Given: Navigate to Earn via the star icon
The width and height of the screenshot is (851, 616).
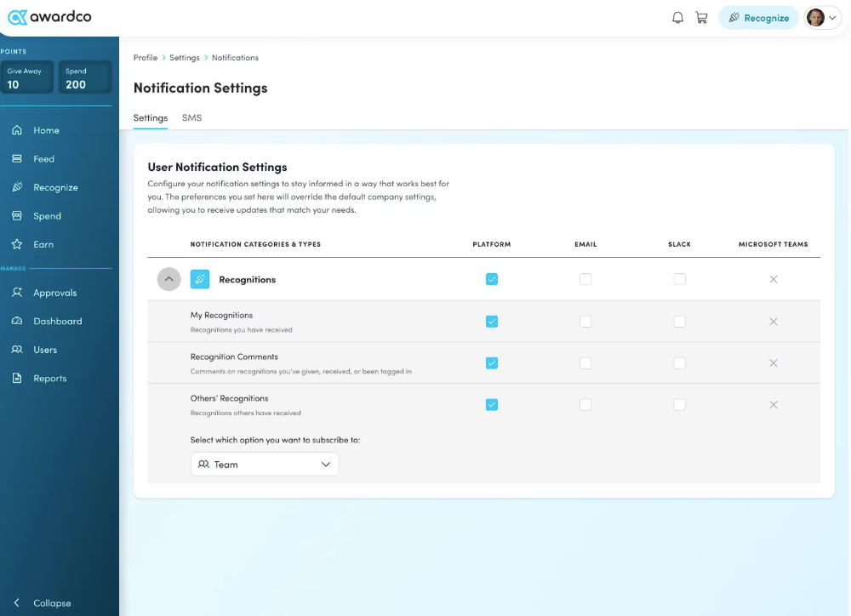Looking at the screenshot, I should [17, 244].
